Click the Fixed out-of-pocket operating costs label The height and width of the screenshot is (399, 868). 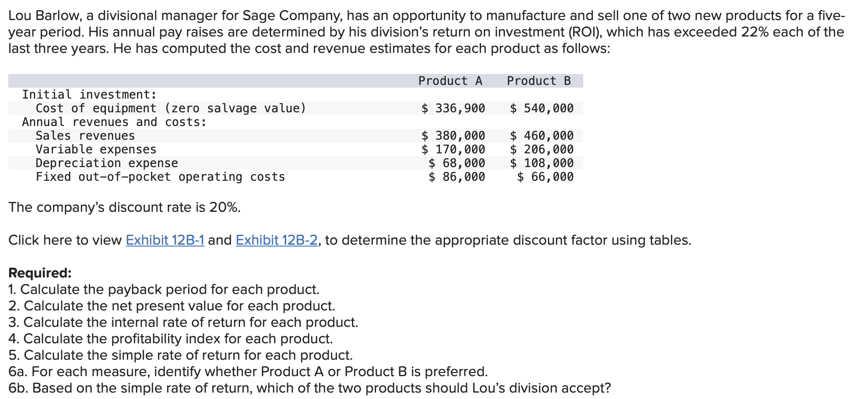point(160,177)
